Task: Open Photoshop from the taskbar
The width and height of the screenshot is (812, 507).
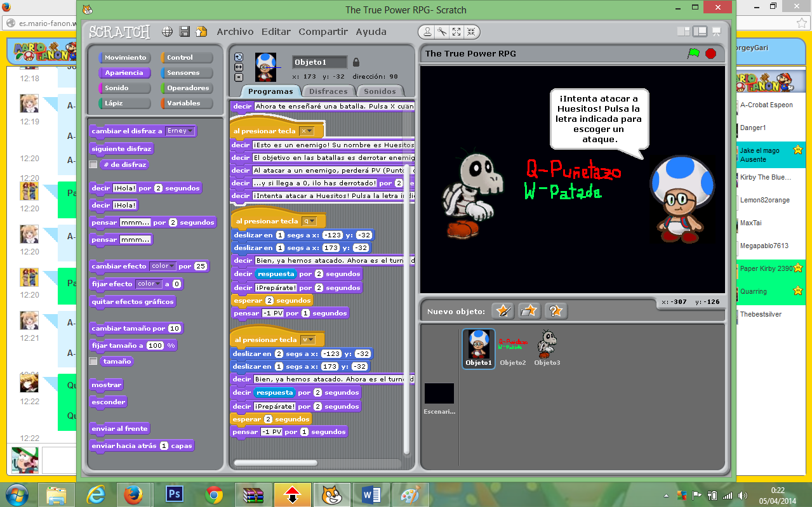Action: pos(174,494)
